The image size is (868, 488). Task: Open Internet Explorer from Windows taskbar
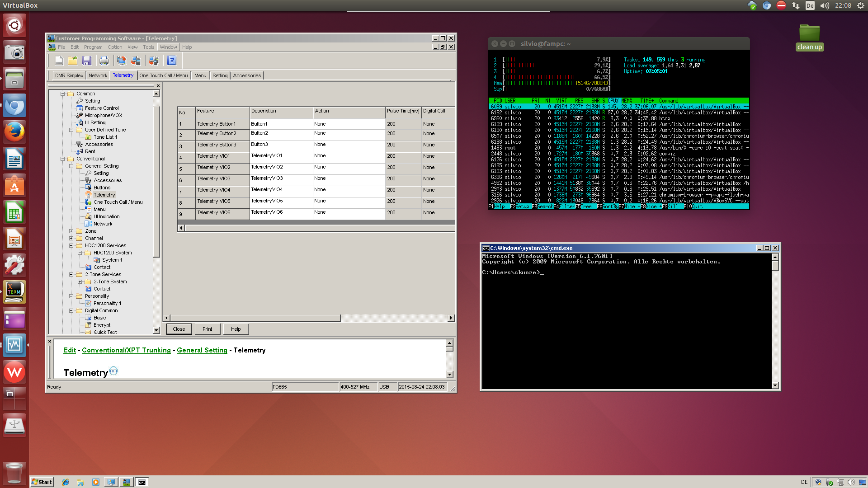(x=66, y=482)
